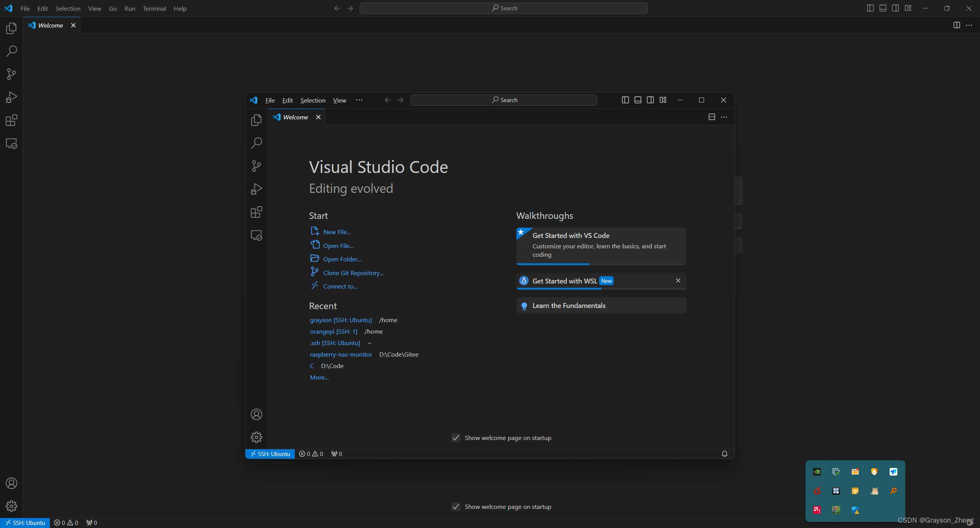Open Run and Debug in inner sidebar
980x528 pixels.
point(256,189)
